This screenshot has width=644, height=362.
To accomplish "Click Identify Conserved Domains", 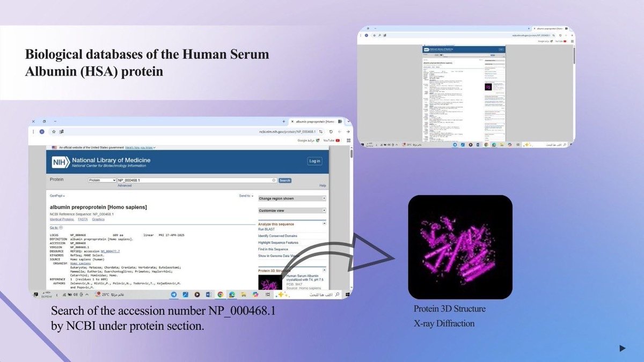I will (278, 236).
